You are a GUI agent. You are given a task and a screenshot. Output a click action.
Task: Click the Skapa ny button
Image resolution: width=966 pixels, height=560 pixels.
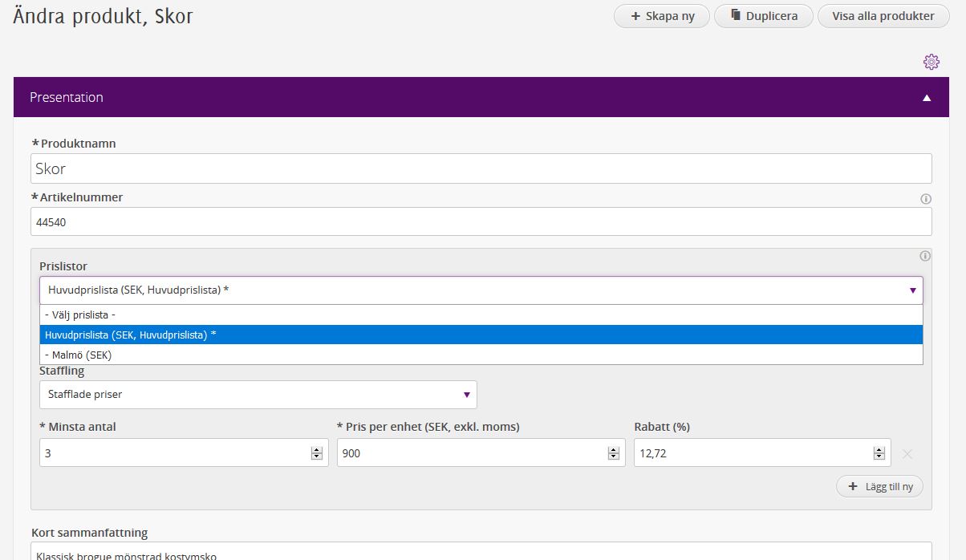click(x=662, y=16)
